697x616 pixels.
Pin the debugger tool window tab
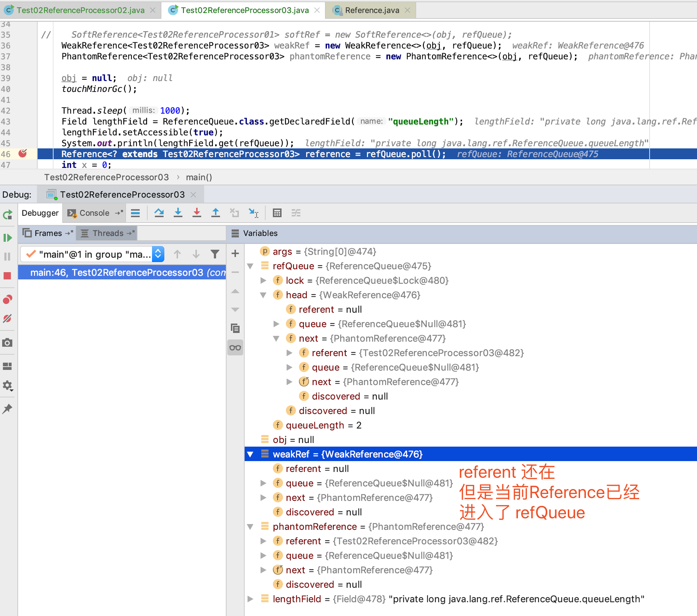click(7, 409)
